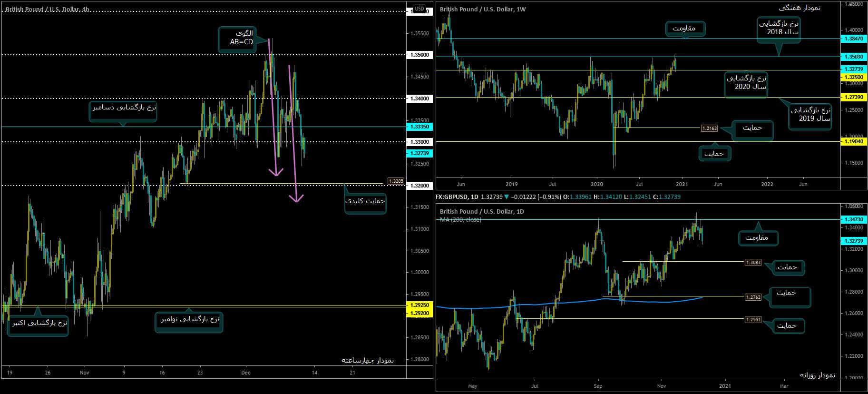Select the 'حمایت' callout beside 1.2163 tag
The image size is (868, 394).
click(752, 130)
